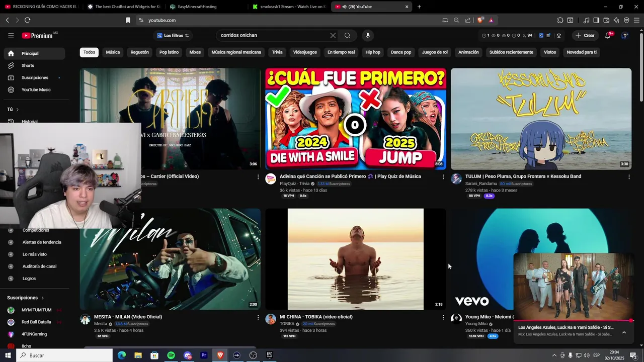644x362 pixels.
Task: Reload the page in the browser
Action: (27, 20)
